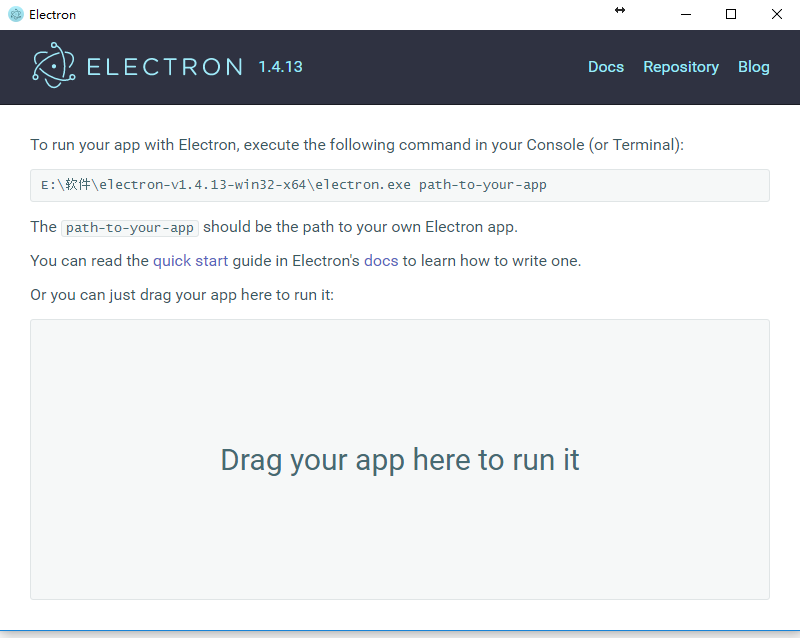This screenshot has height=638, width=800.
Task: Click the 'Or you can just drag' sentence
Action: tap(182, 295)
